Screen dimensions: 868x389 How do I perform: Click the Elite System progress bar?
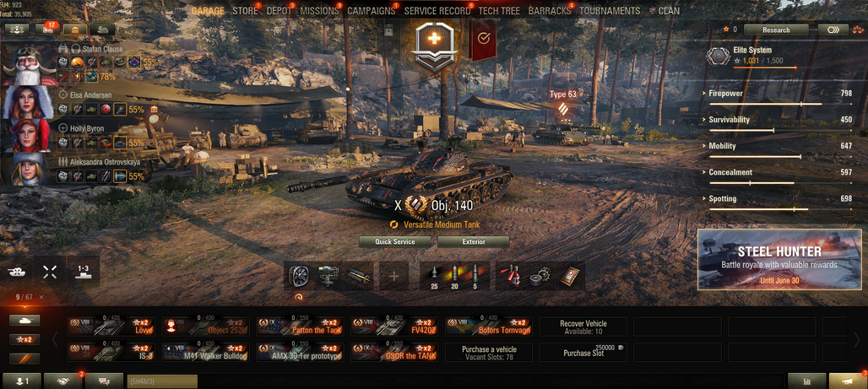[765, 68]
